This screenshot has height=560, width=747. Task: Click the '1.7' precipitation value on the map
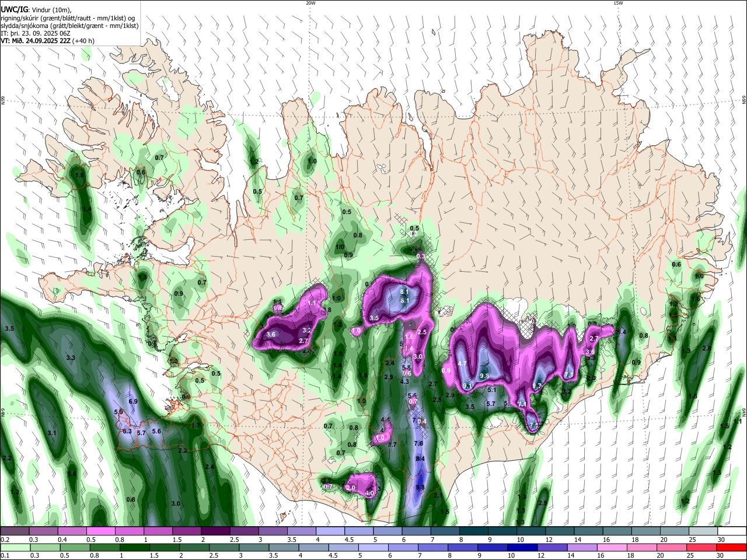(x=196, y=426)
